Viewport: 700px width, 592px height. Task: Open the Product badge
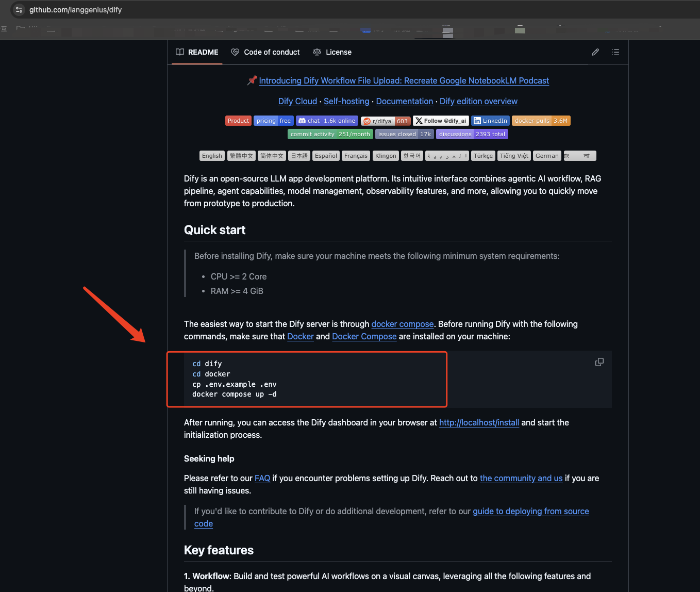238,121
